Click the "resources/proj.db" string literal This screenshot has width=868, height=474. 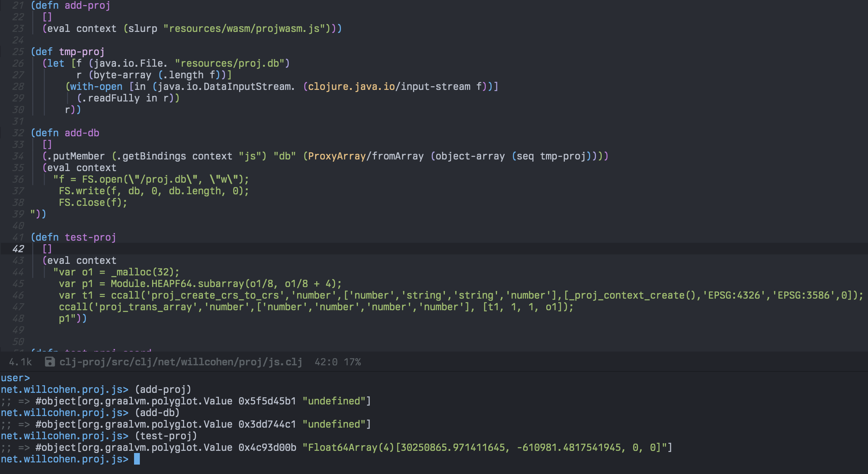point(230,63)
